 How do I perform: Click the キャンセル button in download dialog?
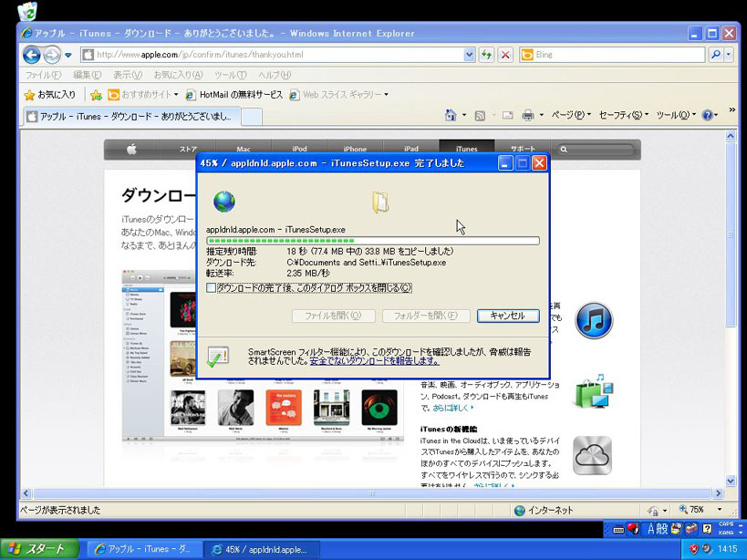(508, 316)
